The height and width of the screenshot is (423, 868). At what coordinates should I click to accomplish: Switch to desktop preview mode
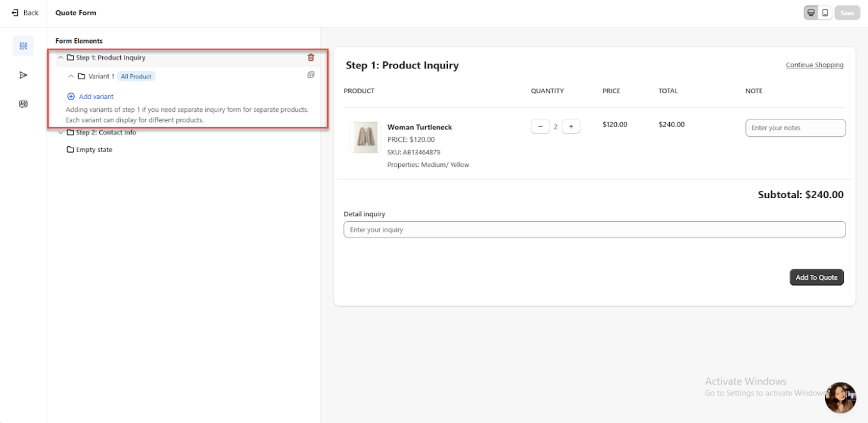click(811, 13)
